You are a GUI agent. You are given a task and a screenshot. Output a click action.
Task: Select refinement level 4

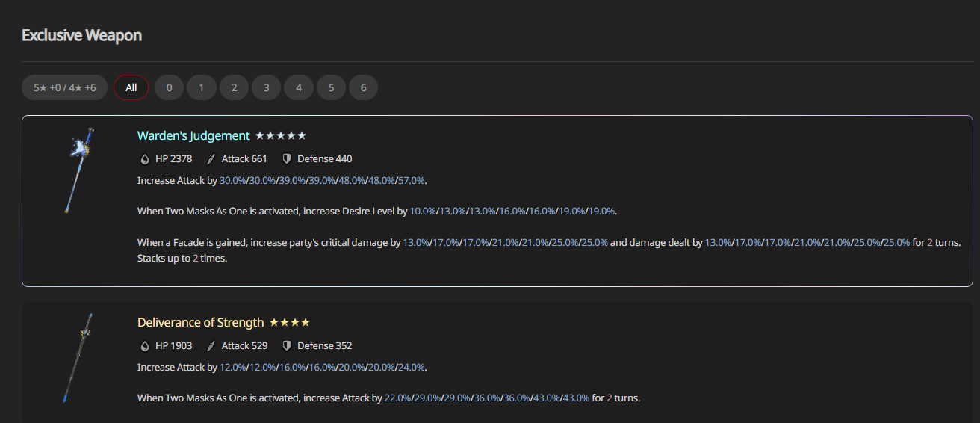299,87
